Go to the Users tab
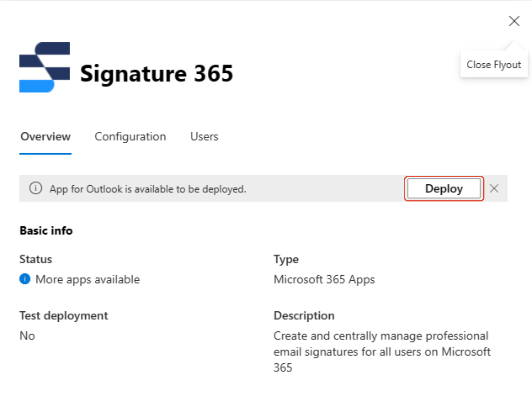Screen dimensions: 532x412 pyautogui.click(x=204, y=137)
